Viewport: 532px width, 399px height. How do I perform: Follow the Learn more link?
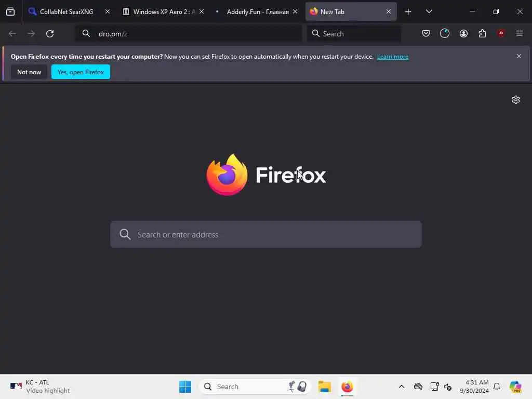click(x=393, y=57)
